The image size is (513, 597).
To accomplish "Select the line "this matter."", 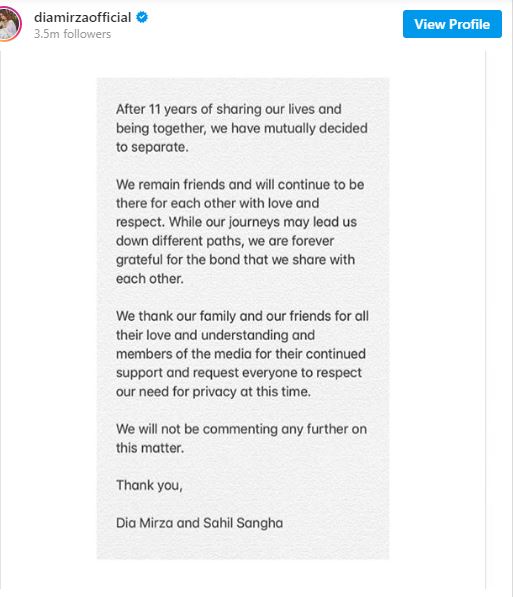I will pyautogui.click(x=150, y=448).
